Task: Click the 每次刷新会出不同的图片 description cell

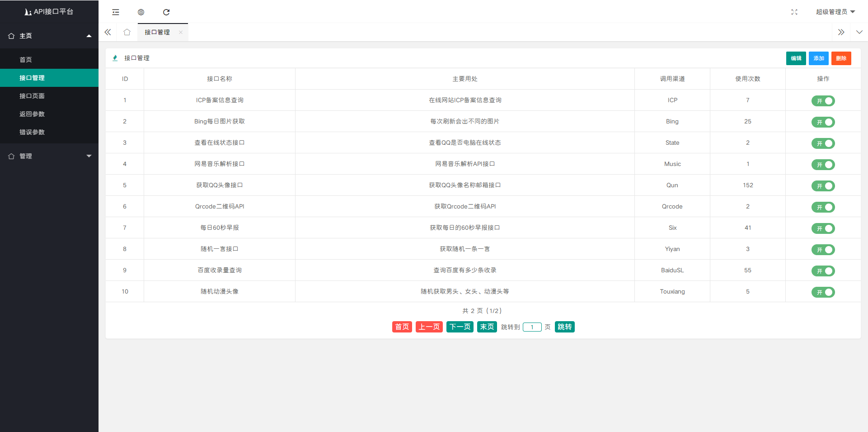Action: point(465,121)
